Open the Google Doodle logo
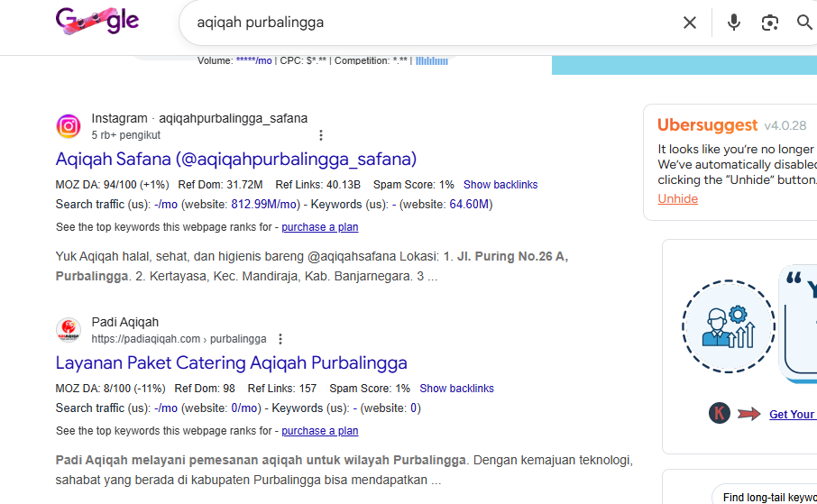The height and width of the screenshot is (504, 817). 97,21
